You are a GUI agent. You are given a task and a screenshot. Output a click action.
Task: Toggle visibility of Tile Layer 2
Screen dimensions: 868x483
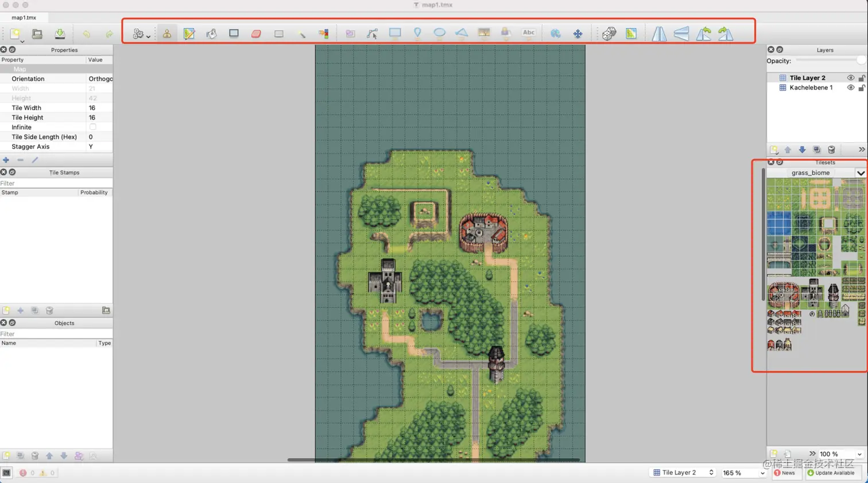click(x=851, y=78)
